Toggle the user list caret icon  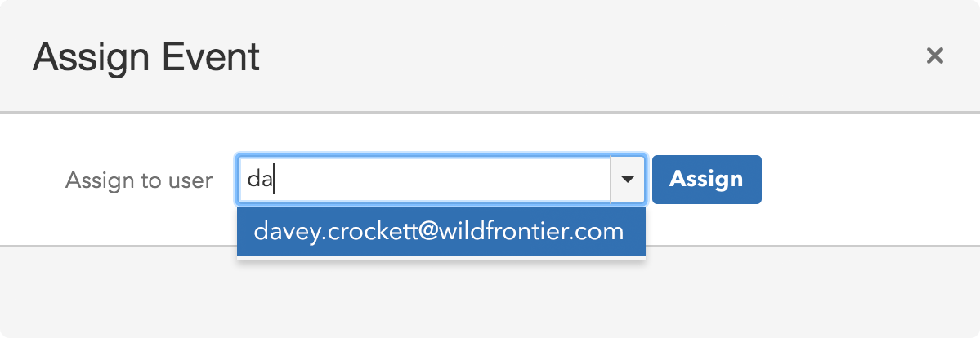628,179
